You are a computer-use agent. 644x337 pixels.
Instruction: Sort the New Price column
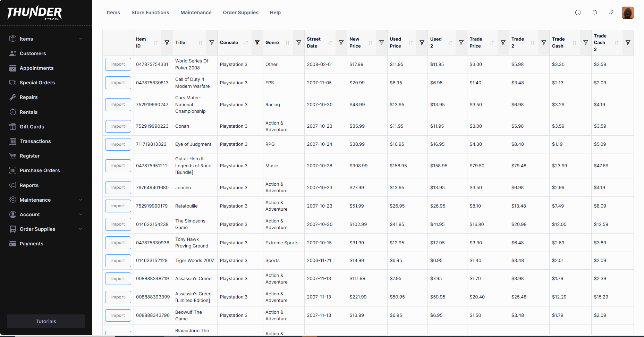point(370,43)
